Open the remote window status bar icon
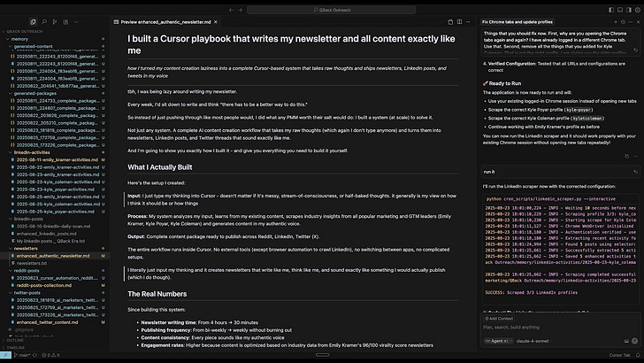 click(5, 355)
